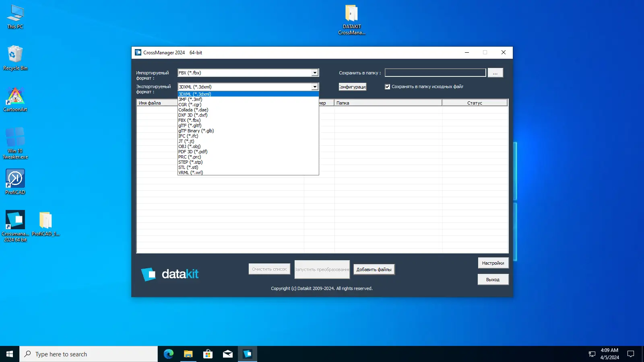Open Microsoft Edge from the taskbar
Viewport: 644px width, 362px height.
[x=168, y=354]
